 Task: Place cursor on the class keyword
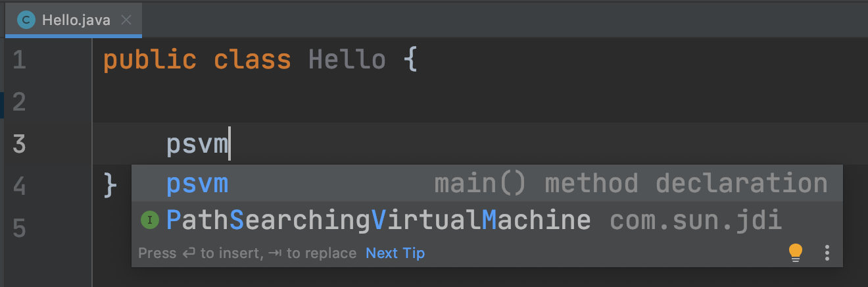[x=253, y=60]
